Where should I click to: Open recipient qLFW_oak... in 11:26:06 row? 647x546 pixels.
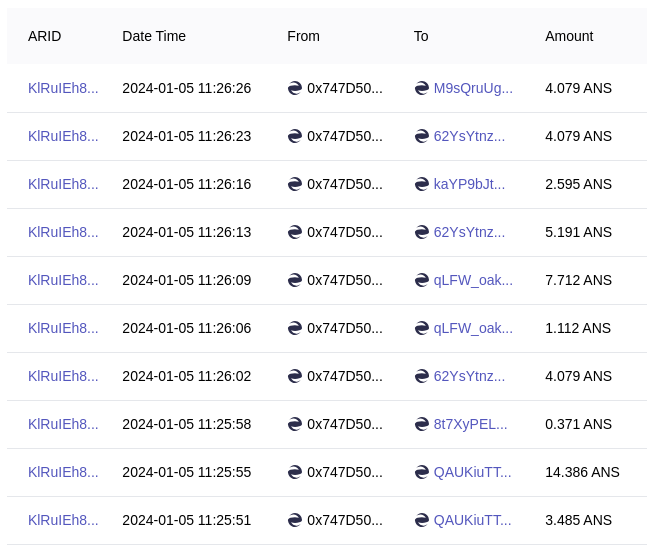click(x=473, y=328)
